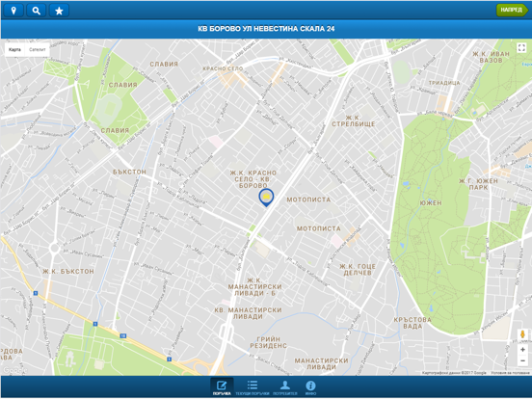Click the Ж.К. ГОЦЕ ДЕЛЧЕВ label

tap(358, 270)
